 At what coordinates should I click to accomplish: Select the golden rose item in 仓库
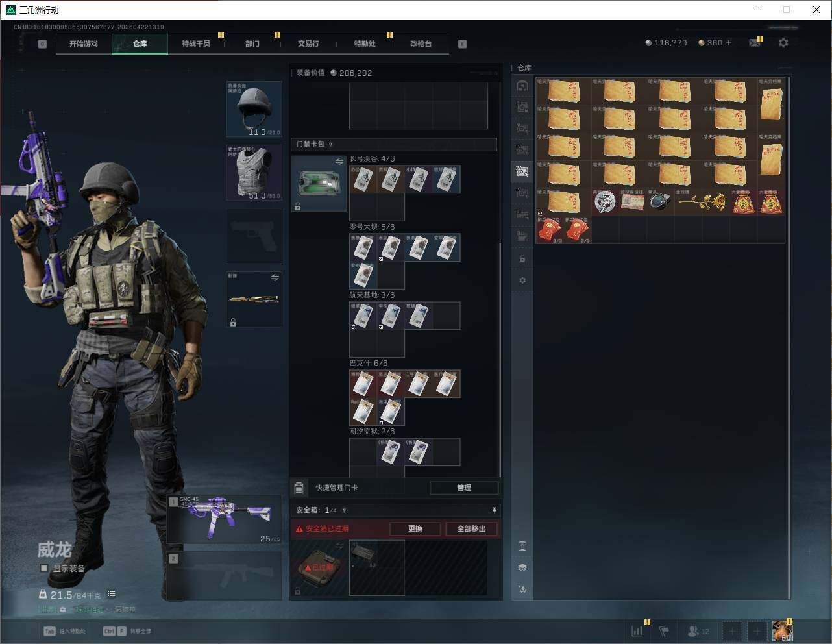point(702,202)
